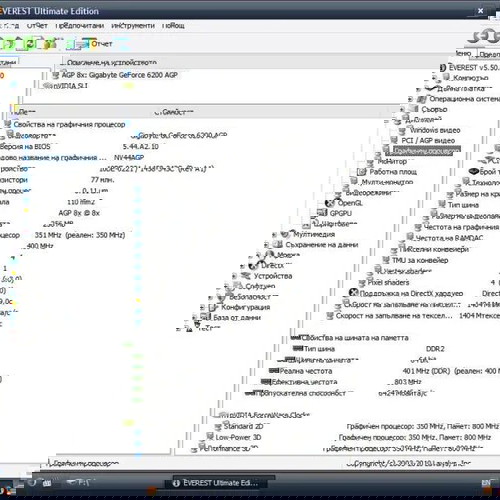
Task: Select the BIOS version value 5.44.A2.10
Action: 141,147
